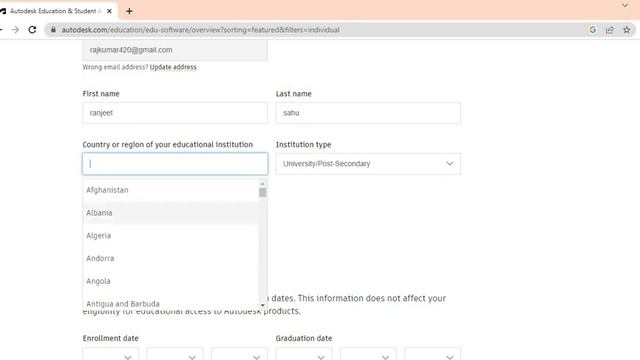
Task: Click the browser forward arrow
Action: [15, 30]
